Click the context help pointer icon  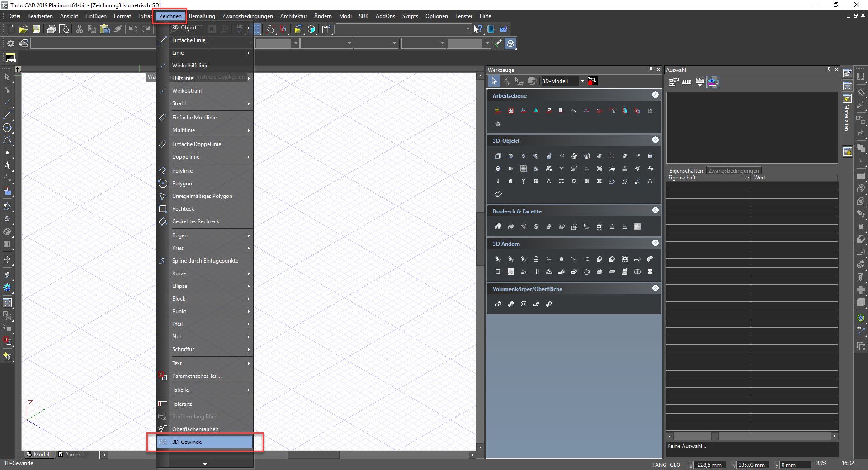(x=478, y=29)
